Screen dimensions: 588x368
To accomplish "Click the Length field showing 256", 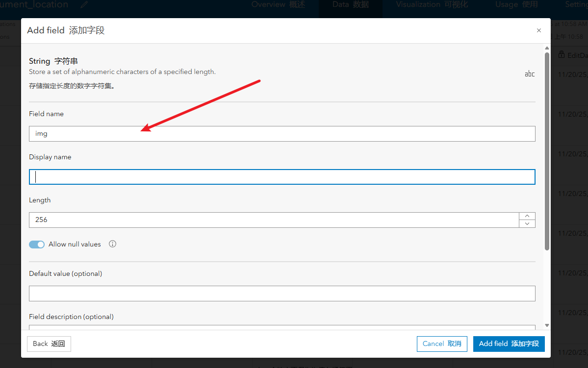I will (x=274, y=220).
